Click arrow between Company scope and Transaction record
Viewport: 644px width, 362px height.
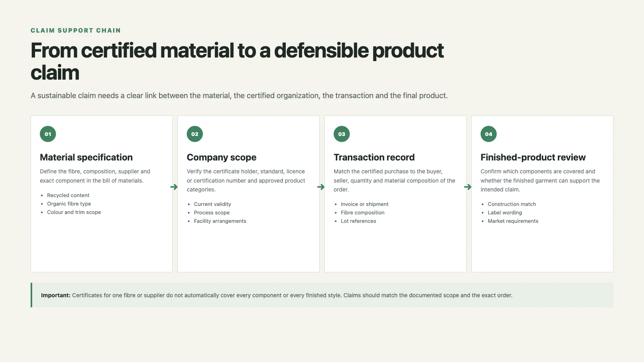(321, 187)
